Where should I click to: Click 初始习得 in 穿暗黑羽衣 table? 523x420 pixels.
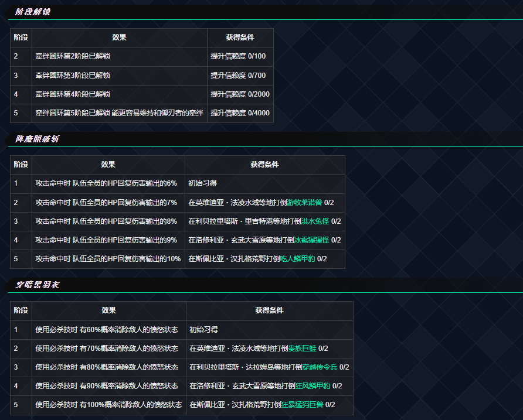[x=204, y=329]
